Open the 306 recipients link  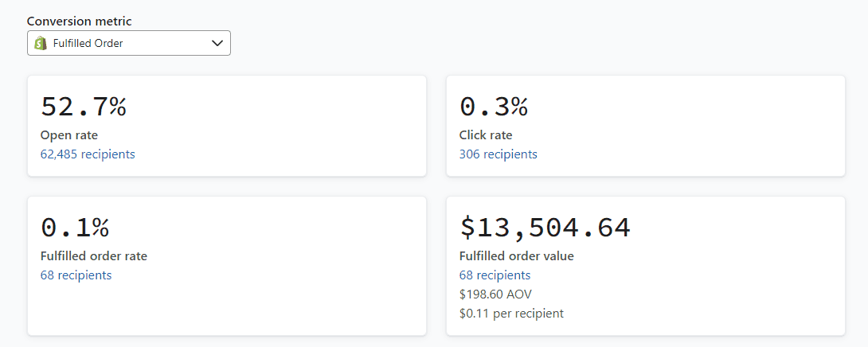tap(498, 154)
